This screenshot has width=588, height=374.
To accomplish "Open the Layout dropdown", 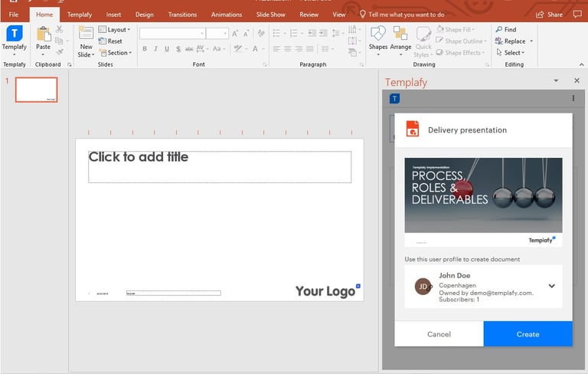I will (x=114, y=29).
